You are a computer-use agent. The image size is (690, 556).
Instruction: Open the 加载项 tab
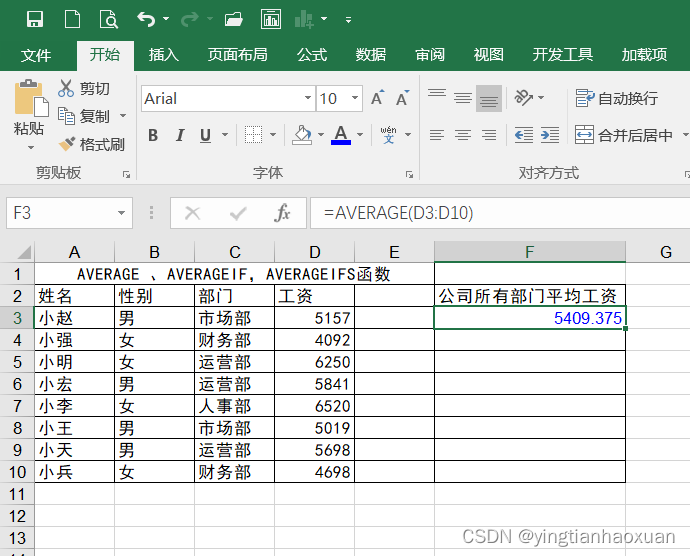coord(644,55)
